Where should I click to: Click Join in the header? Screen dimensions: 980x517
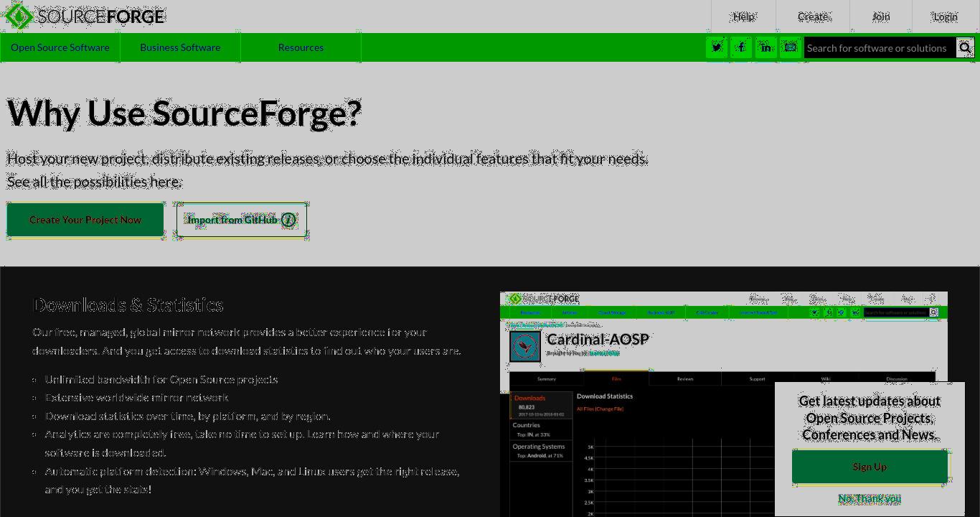point(880,16)
